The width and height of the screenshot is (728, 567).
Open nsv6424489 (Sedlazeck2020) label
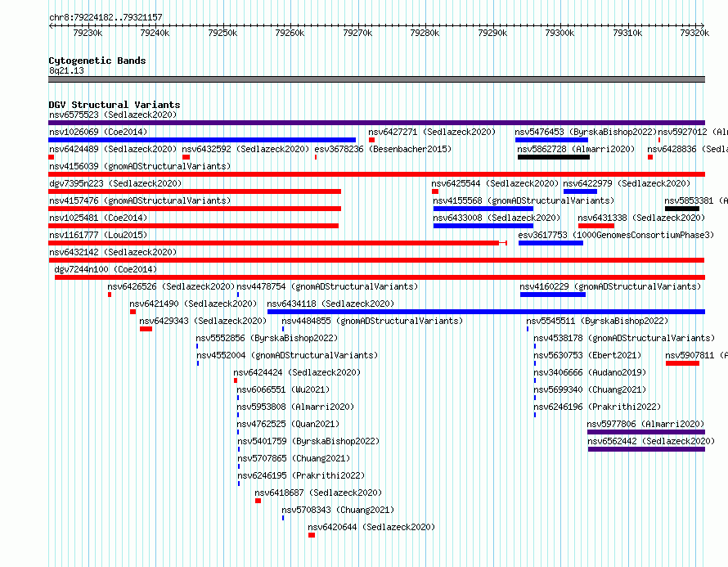tap(113, 149)
